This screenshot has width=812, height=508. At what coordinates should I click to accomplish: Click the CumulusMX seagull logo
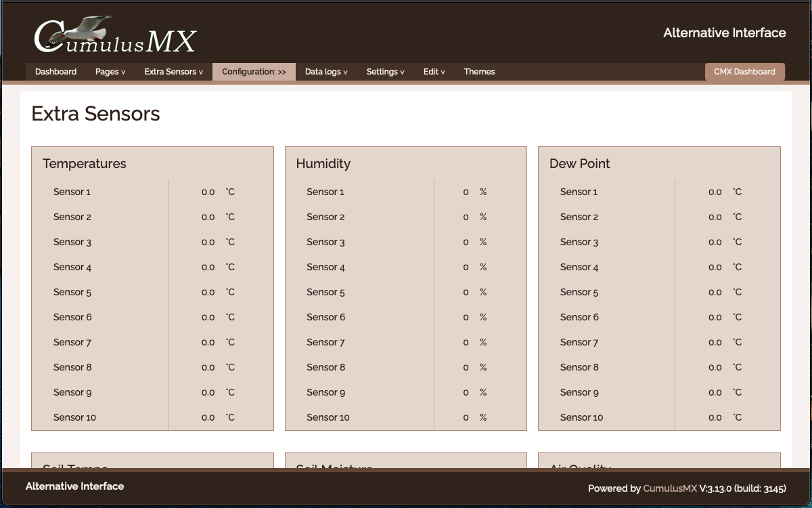[115, 35]
